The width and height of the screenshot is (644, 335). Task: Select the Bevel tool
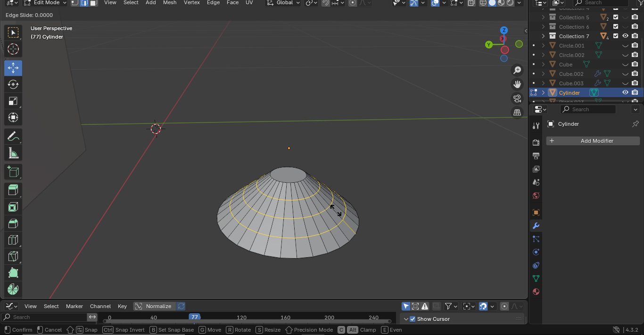pos(13,223)
